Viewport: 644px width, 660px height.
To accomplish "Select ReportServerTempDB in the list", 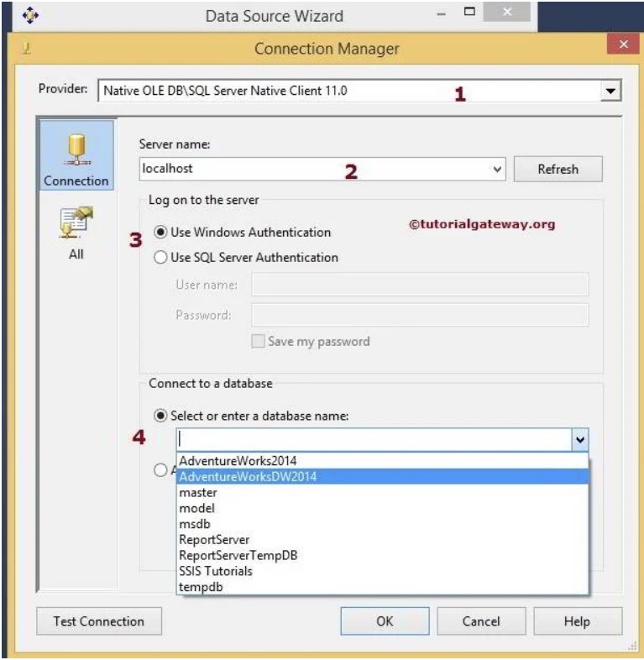I will pos(382,555).
